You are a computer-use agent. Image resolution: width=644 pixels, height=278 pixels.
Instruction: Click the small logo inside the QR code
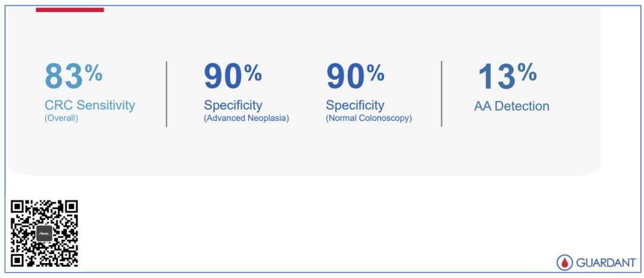coord(45,233)
